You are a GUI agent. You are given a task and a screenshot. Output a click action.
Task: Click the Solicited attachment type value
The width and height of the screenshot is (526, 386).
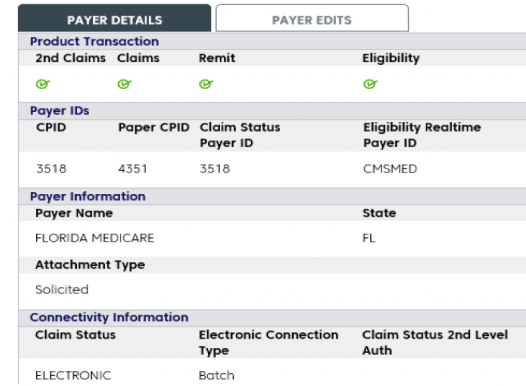(x=62, y=289)
